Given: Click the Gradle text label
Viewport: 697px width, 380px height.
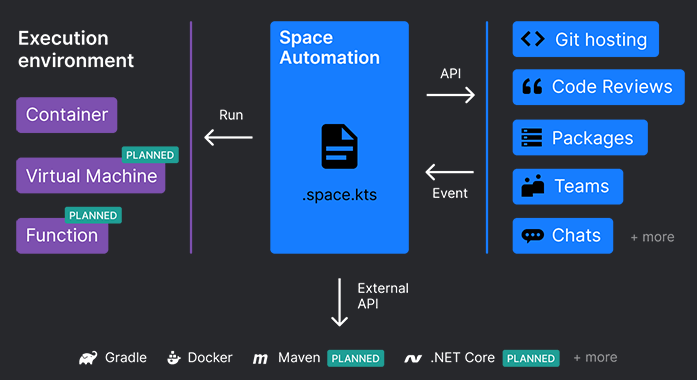Looking at the screenshot, I should [126, 357].
